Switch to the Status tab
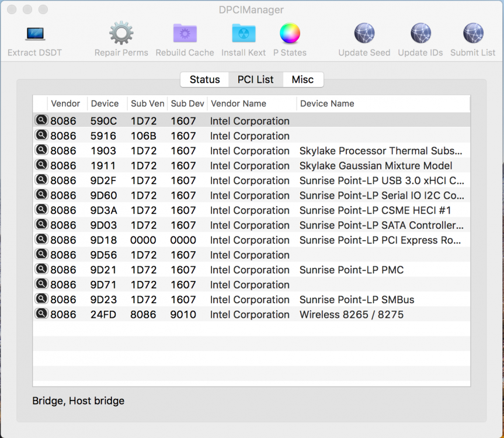The height and width of the screenshot is (438, 504). (x=205, y=79)
